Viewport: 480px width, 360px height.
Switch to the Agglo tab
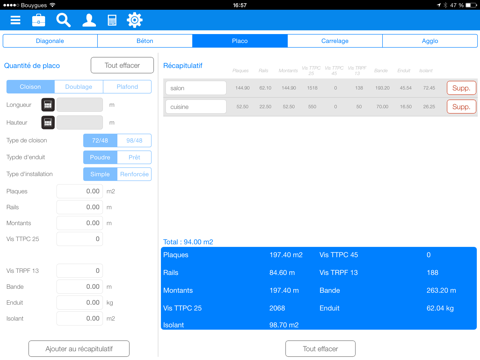point(430,41)
